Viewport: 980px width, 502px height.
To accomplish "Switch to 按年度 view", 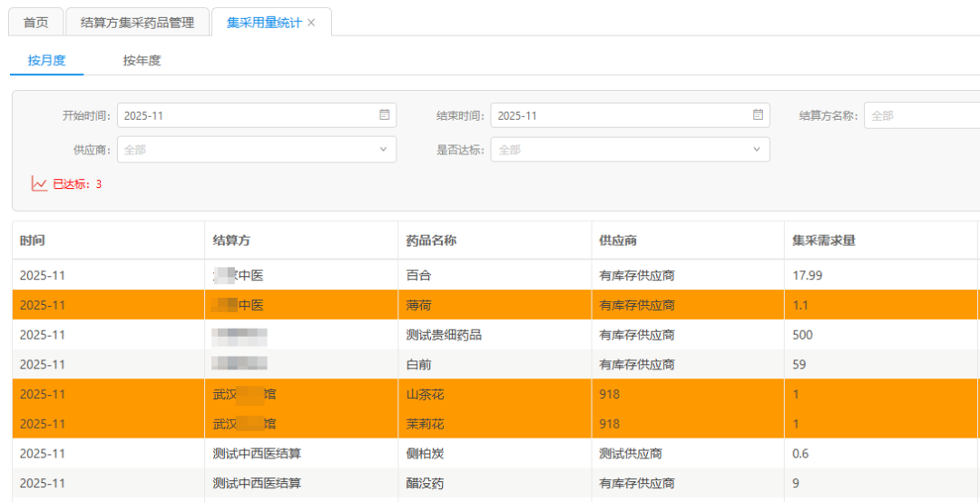I will (x=142, y=61).
